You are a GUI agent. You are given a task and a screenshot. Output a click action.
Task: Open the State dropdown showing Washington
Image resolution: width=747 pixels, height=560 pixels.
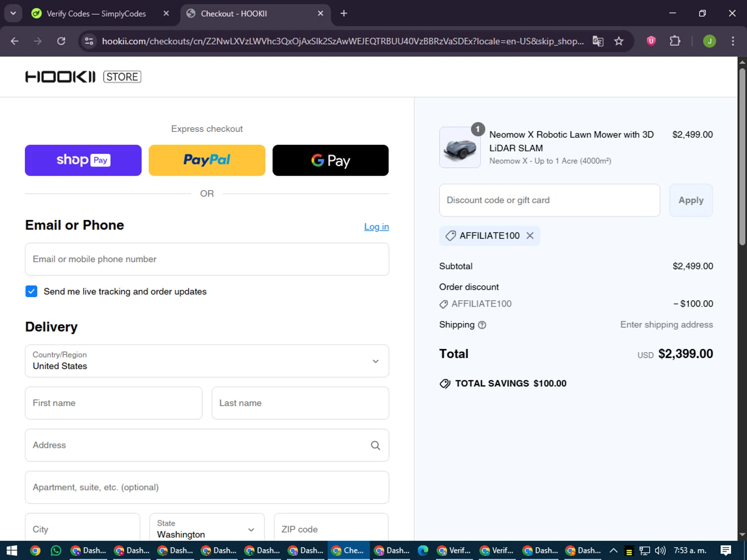pyautogui.click(x=207, y=528)
